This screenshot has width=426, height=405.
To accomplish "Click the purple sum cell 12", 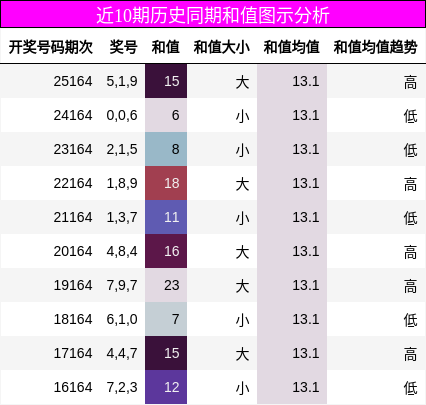I will click(x=166, y=387).
